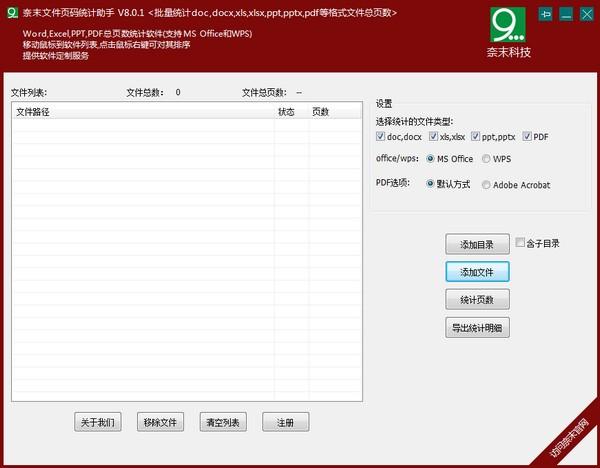
Task: Click the 提供软件定制服务 text in header
Action: (x=56, y=56)
